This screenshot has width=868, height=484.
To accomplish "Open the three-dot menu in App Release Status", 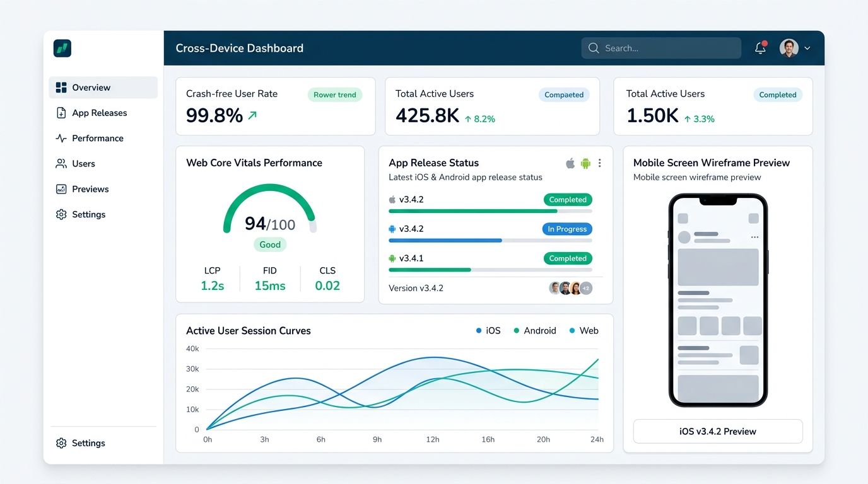I will click(599, 163).
